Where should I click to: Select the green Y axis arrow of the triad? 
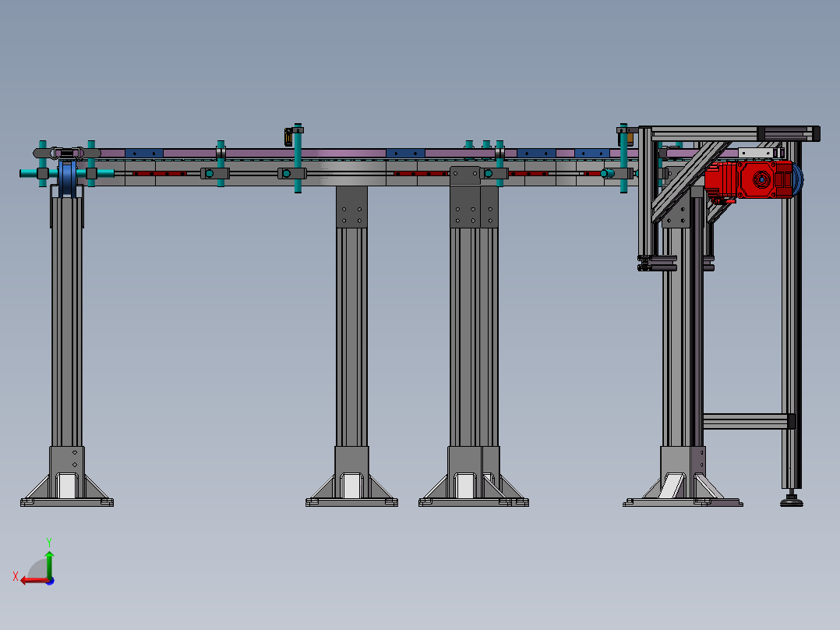[49, 565]
